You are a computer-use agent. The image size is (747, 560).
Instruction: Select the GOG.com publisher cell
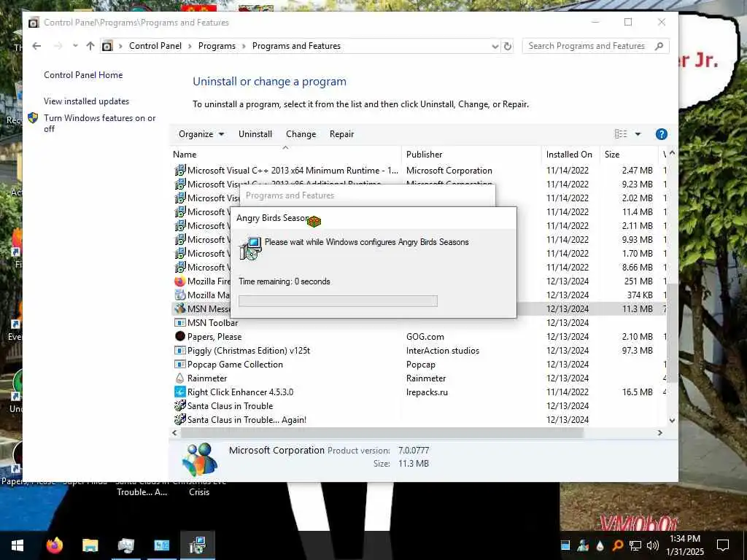(425, 337)
